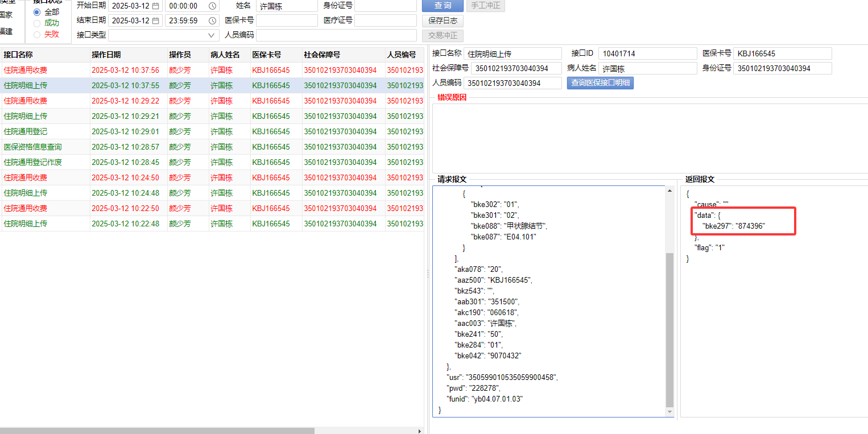Sort by the 操作日期 column header
The height and width of the screenshot is (434, 868).
(129, 55)
